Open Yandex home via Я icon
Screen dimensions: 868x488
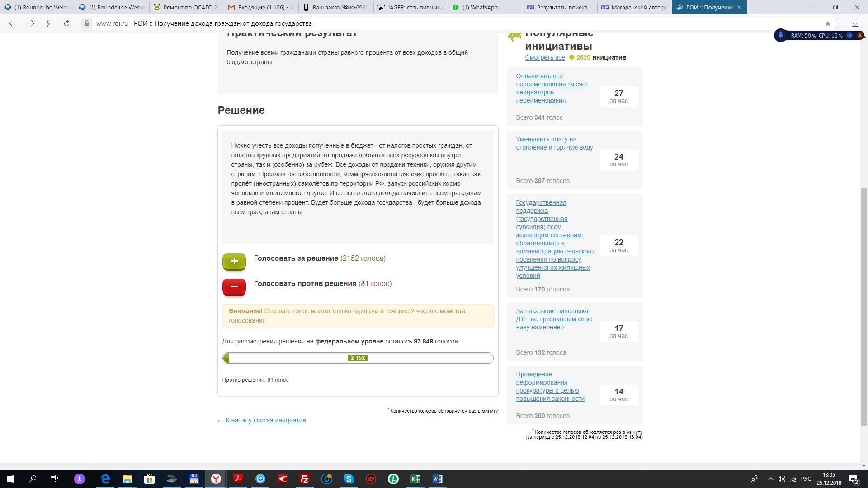coord(49,23)
